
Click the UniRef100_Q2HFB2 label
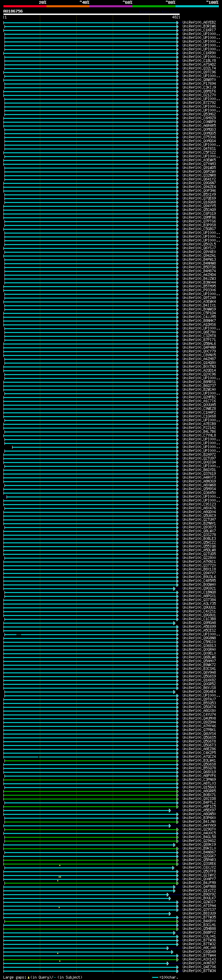[x=199, y=397]
